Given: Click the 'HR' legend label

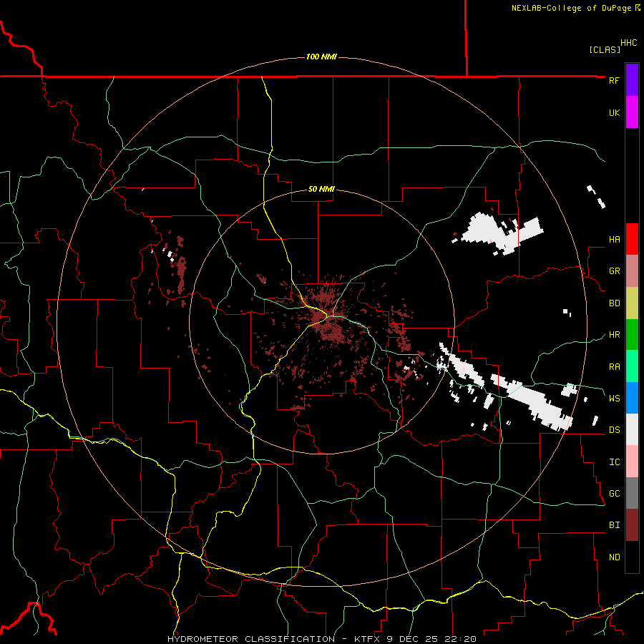Looking at the screenshot, I should (x=614, y=335).
